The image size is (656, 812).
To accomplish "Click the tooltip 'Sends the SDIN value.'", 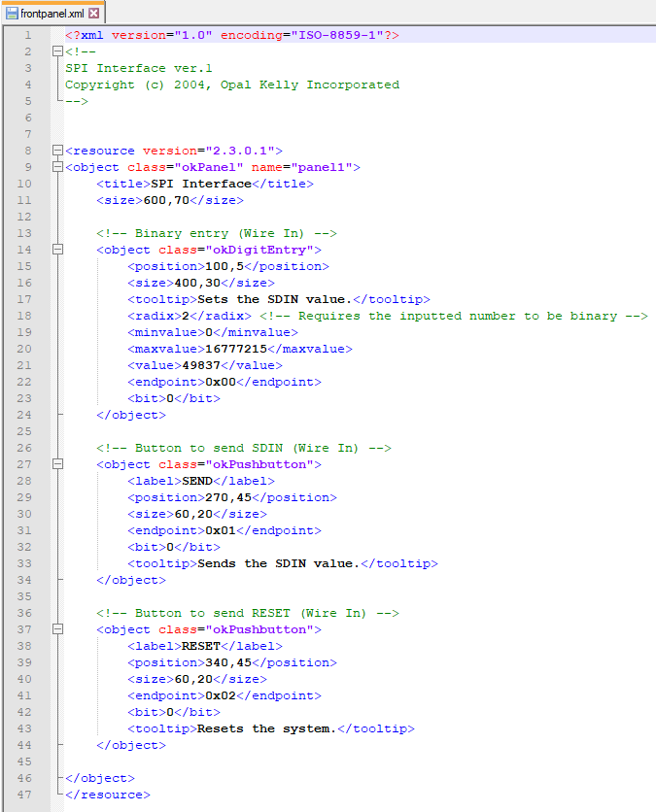I will [x=279, y=564].
